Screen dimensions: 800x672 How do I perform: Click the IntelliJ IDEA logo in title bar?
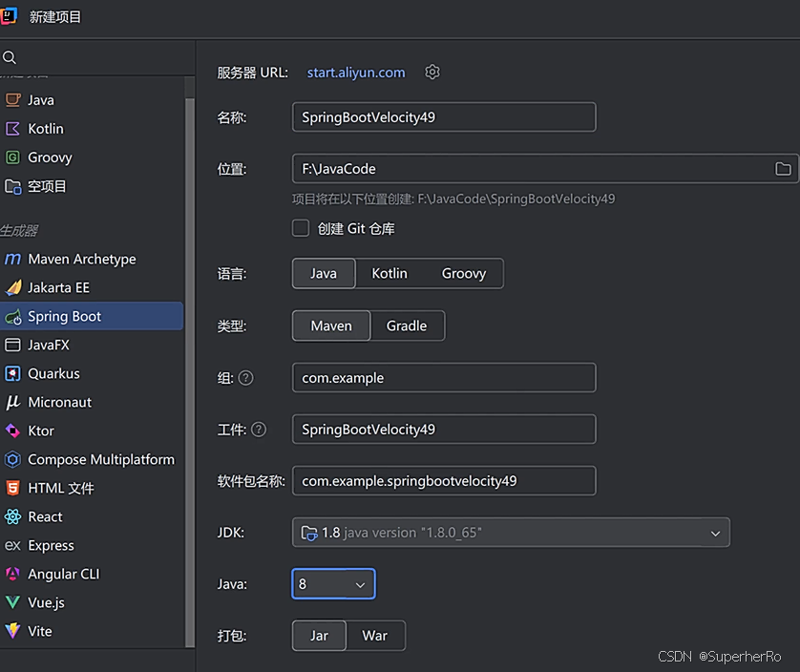pos(9,16)
